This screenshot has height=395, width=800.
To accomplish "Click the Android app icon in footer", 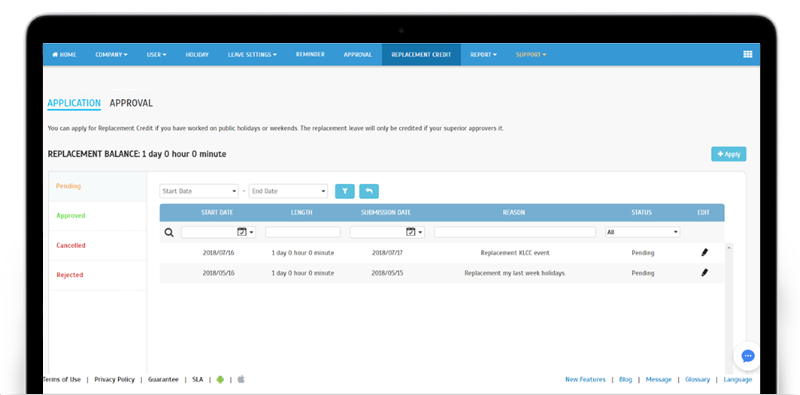I will [220, 379].
